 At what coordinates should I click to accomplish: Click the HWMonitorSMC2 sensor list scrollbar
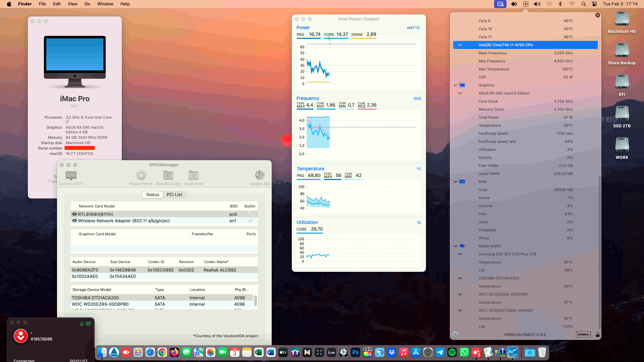(x=599, y=253)
